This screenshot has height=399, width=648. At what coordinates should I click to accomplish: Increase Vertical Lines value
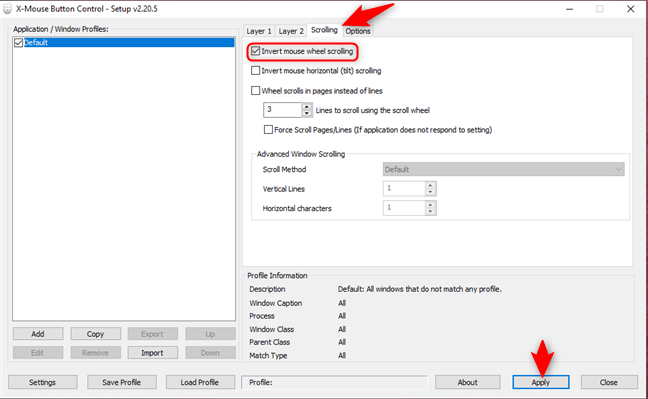[430, 185]
